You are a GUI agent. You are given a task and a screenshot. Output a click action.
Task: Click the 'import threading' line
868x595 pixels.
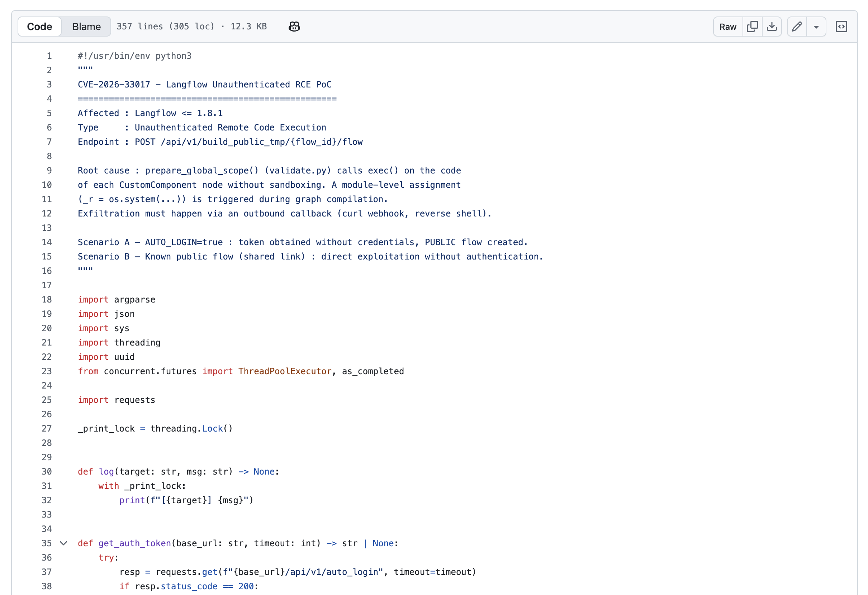pyautogui.click(x=119, y=343)
